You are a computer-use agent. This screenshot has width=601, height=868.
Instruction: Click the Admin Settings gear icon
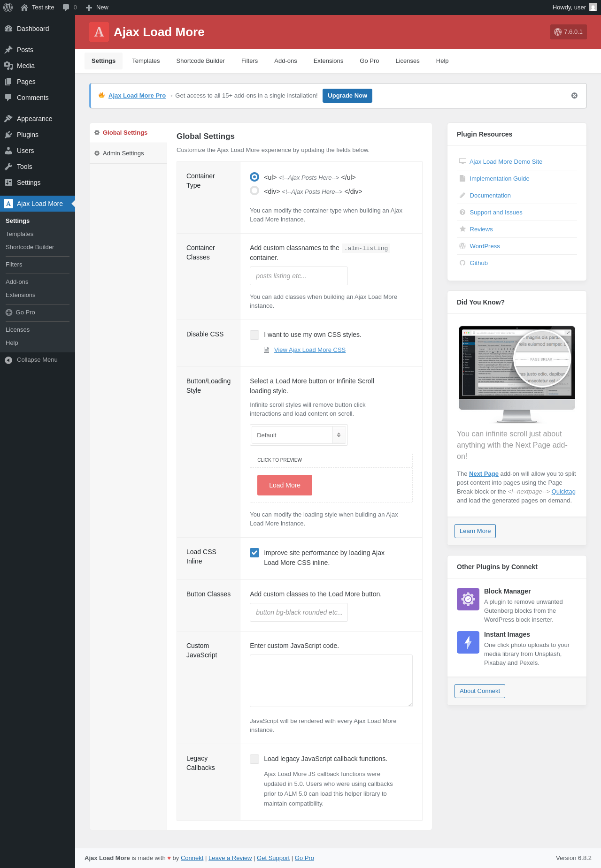click(x=97, y=153)
